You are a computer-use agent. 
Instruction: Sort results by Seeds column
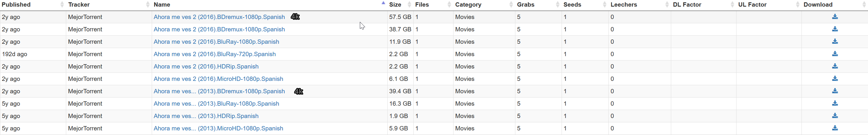tap(572, 5)
